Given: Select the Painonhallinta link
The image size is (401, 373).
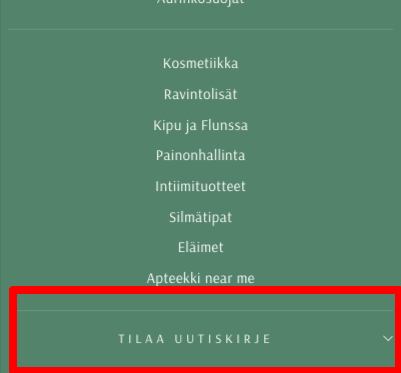Looking at the screenshot, I should (x=201, y=155).
